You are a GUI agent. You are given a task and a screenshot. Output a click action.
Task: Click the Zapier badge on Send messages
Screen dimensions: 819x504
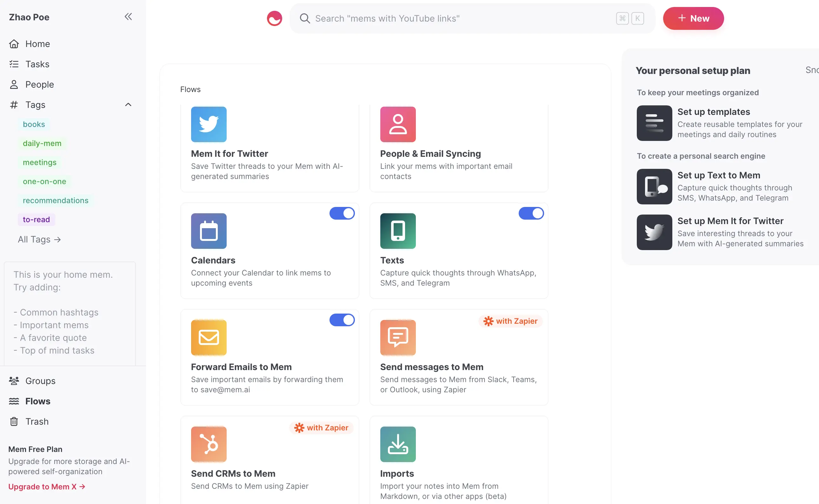click(x=510, y=321)
